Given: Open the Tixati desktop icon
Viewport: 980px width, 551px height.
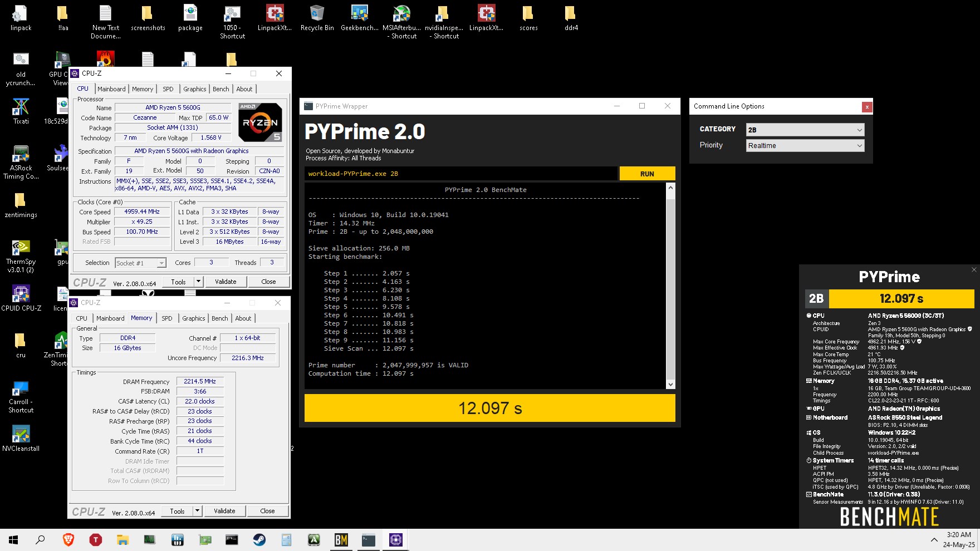Looking at the screenshot, I should (x=21, y=111).
